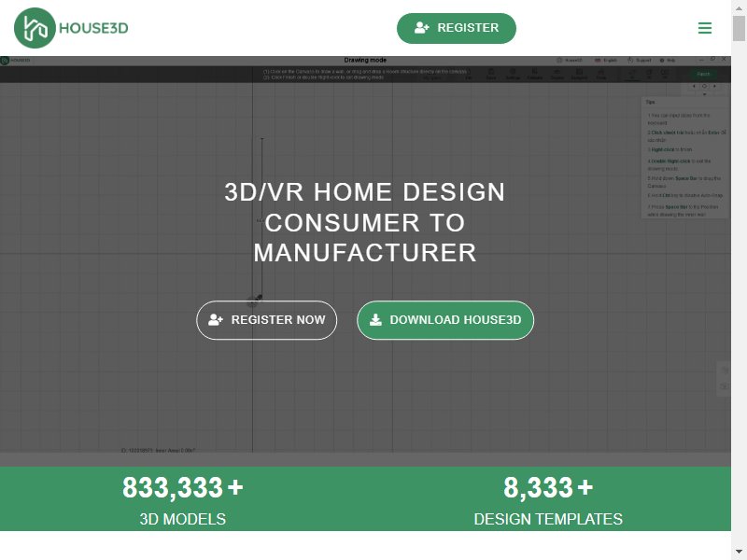The height and width of the screenshot is (560, 747).
Task: Click the REGISTER NOW button
Action: tap(266, 320)
